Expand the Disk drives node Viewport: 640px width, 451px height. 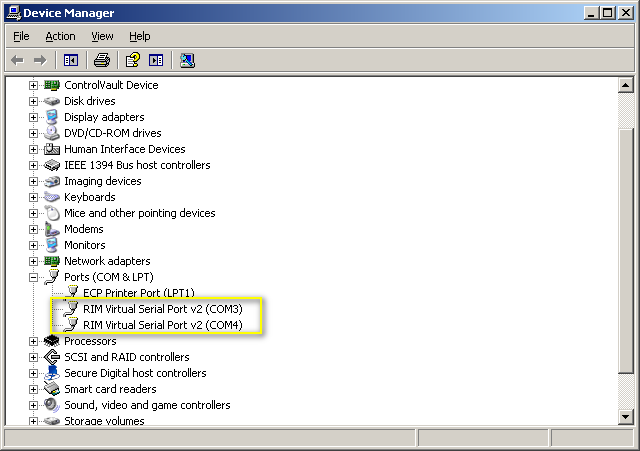33,101
